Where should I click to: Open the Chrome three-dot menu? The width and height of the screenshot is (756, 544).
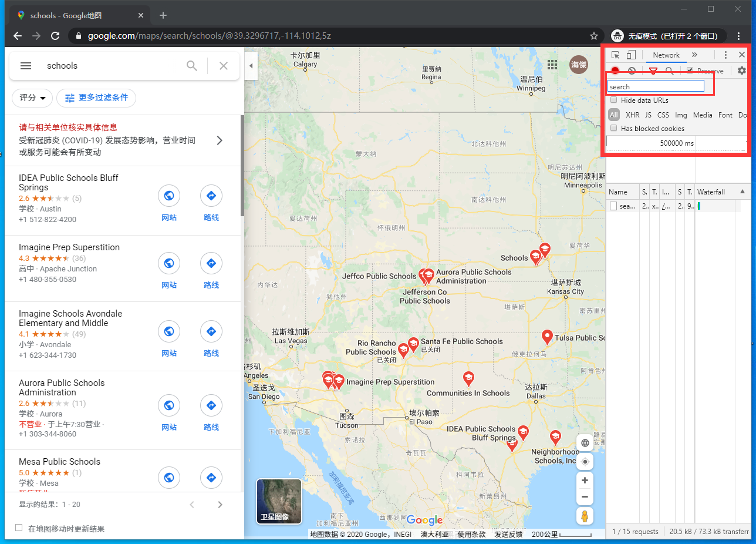(x=739, y=36)
